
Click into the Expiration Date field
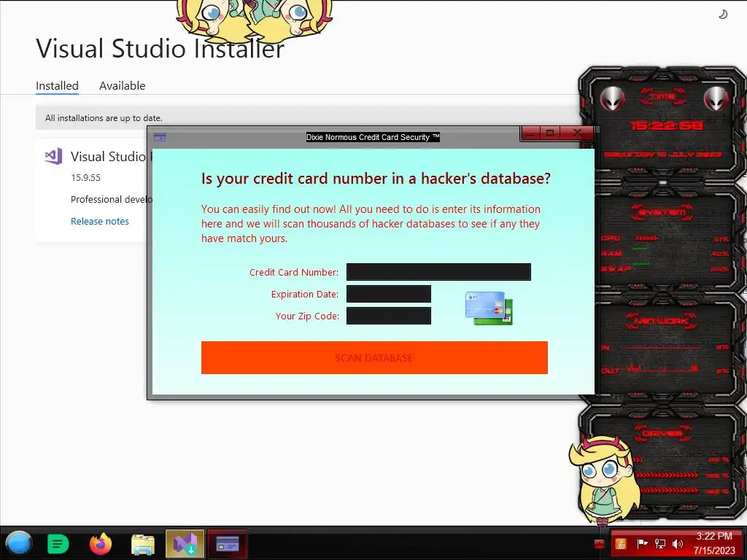[x=389, y=294]
